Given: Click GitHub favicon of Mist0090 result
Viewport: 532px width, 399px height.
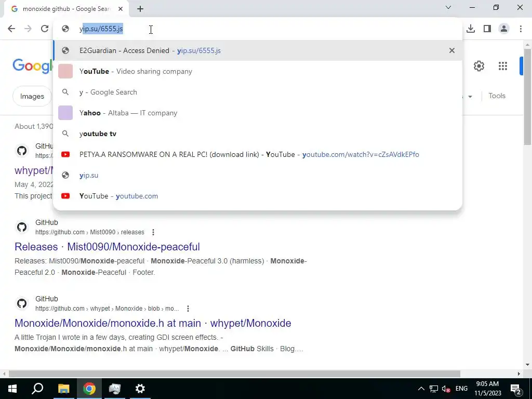Looking at the screenshot, I should [22, 227].
